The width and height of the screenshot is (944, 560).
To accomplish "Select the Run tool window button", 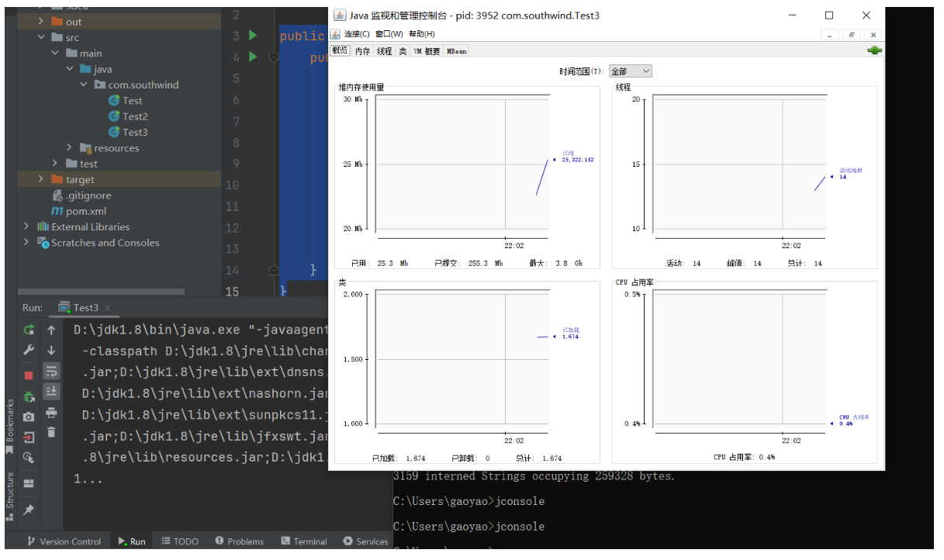I will pos(131,541).
